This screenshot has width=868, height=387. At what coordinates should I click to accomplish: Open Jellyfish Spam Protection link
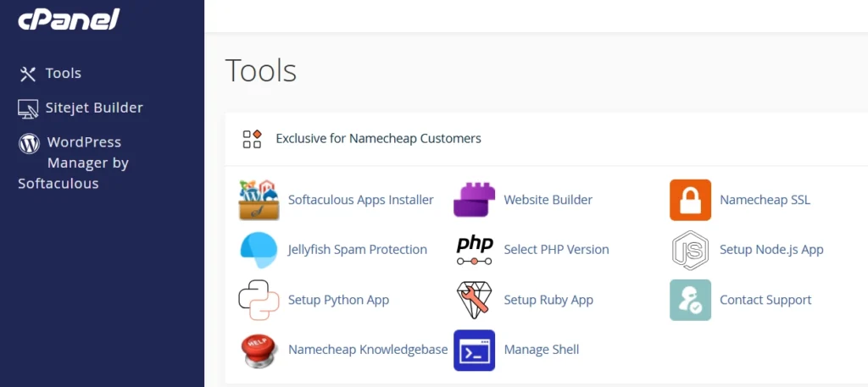tap(358, 249)
